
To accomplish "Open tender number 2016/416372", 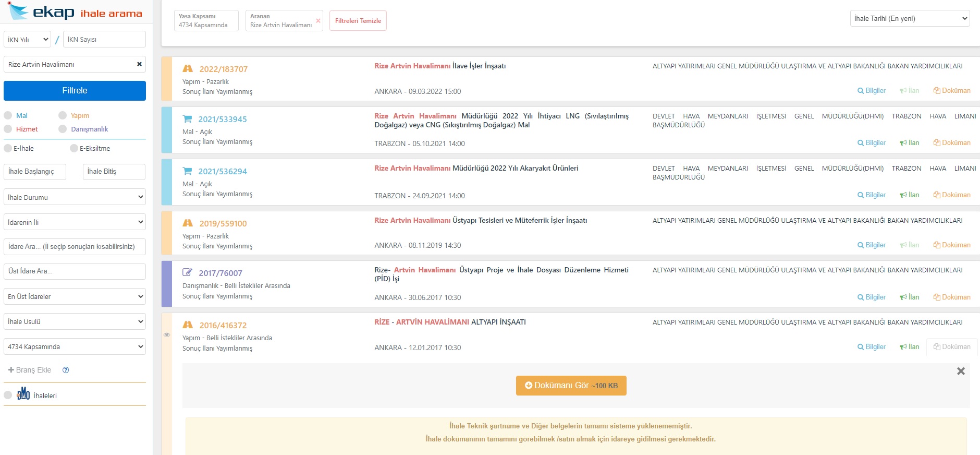I will (223, 325).
